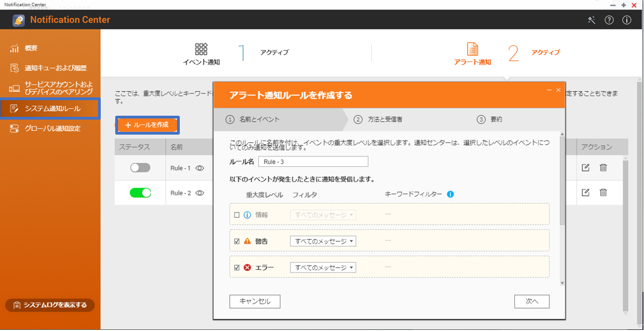
Task: Click the 次へ button
Action: click(x=532, y=301)
